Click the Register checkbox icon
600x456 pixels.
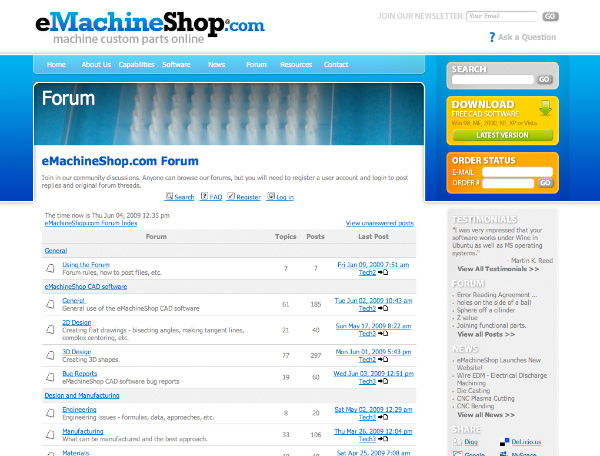pos(231,197)
